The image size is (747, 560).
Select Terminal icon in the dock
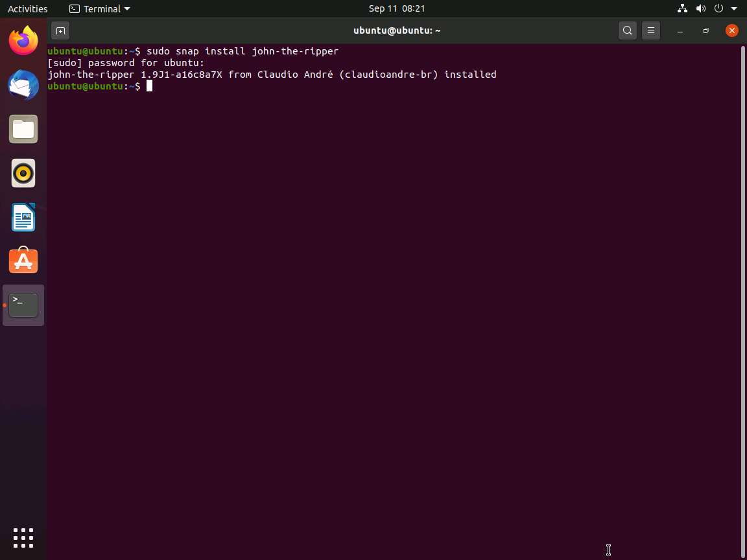click(23, 305)
